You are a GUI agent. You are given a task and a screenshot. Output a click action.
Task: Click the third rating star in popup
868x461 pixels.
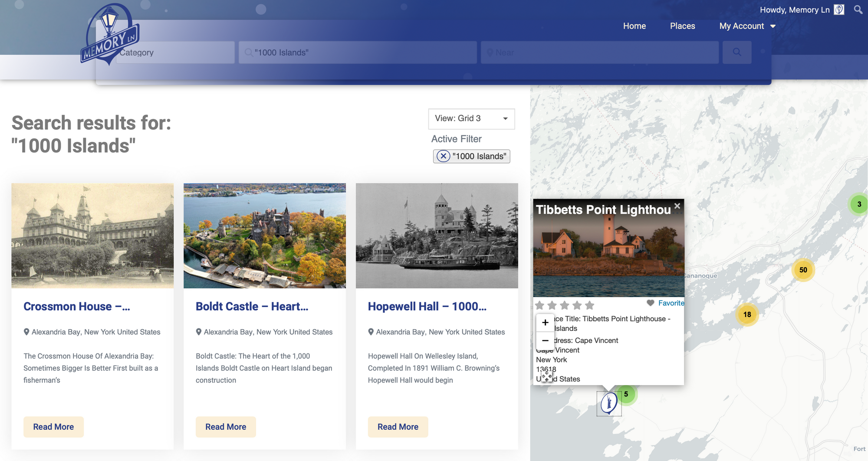(565, 305)
